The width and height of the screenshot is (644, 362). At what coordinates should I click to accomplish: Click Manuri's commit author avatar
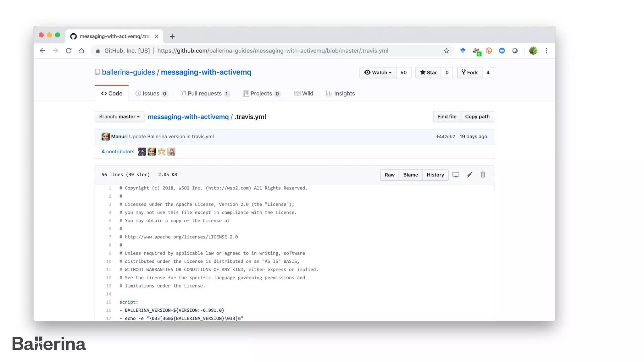coord(105,137)
